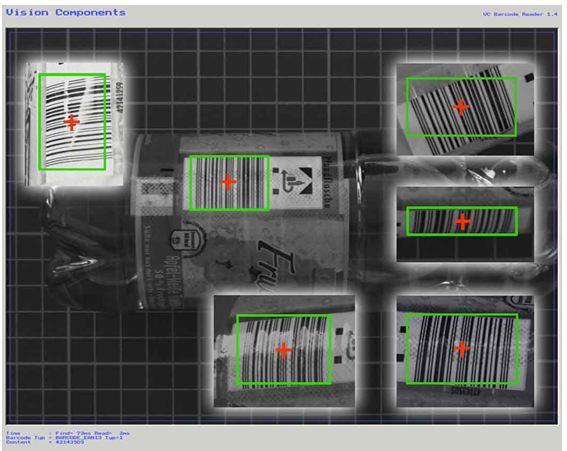Click the Barcode Typ EAN13 status line

[64, 438]
